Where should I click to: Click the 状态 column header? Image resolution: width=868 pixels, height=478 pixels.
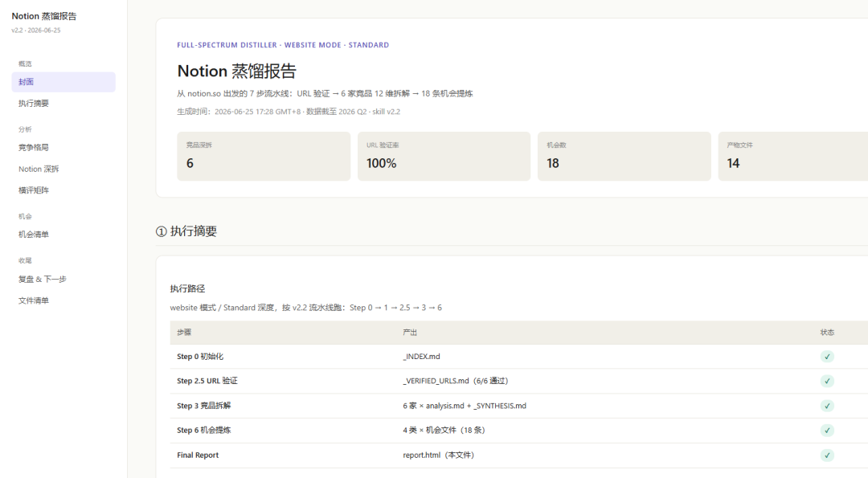[x=827, y=332]
